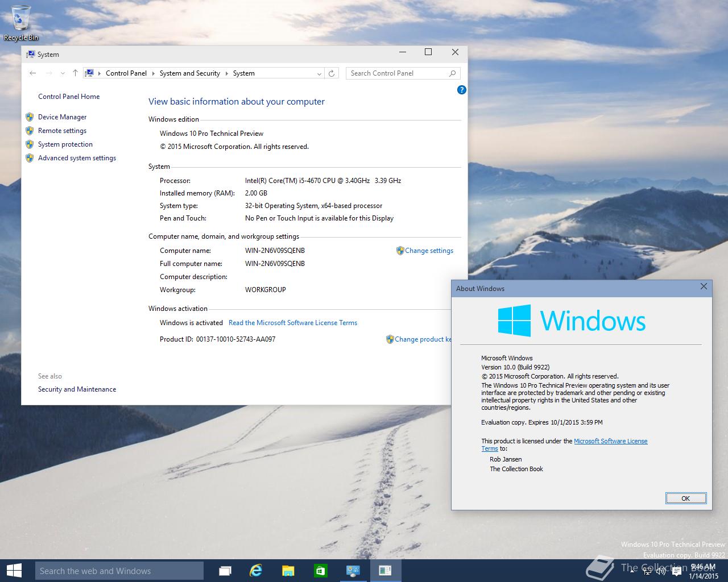Open Security and Maintenance link
The width and height of the screenshot is (728, 582).
click(77, 389)
